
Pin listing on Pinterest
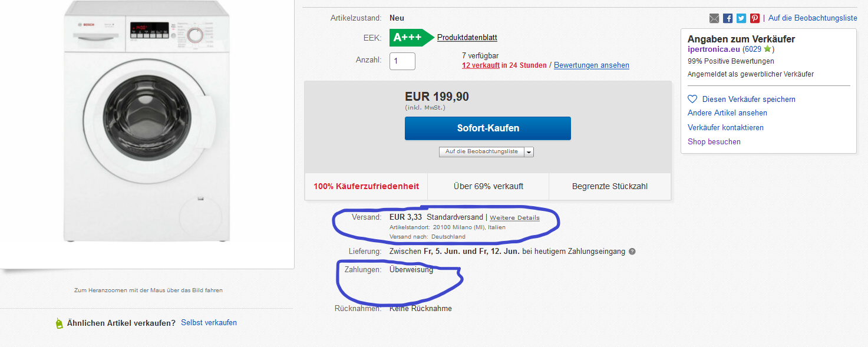(755, 18)
